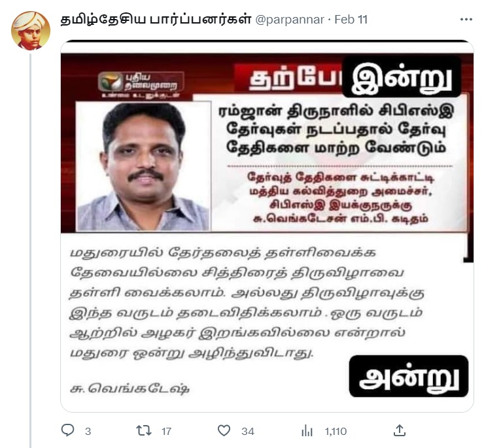
Task: Click the display name தமிழ்தேசிய பார்ப்பனர்கள்
Action: click(x=156, y=20)
